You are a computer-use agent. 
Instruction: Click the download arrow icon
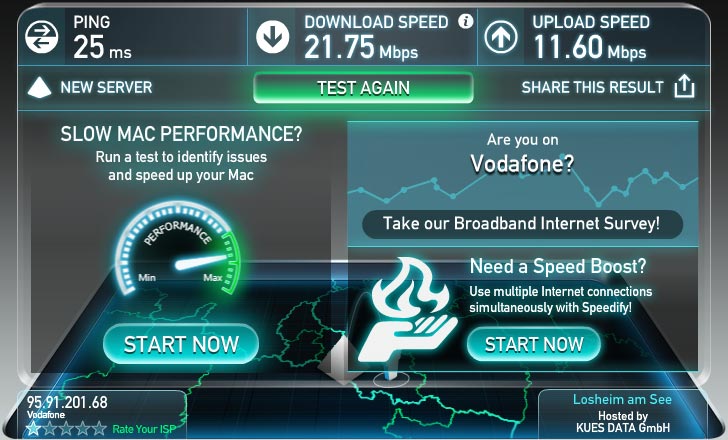click(x=273, y=37)
